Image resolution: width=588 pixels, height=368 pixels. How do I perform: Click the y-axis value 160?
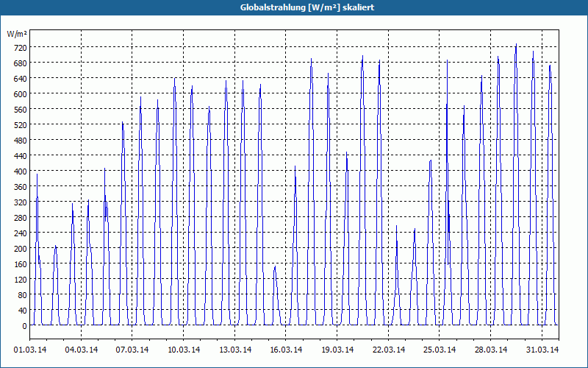[x=21, y=264]
